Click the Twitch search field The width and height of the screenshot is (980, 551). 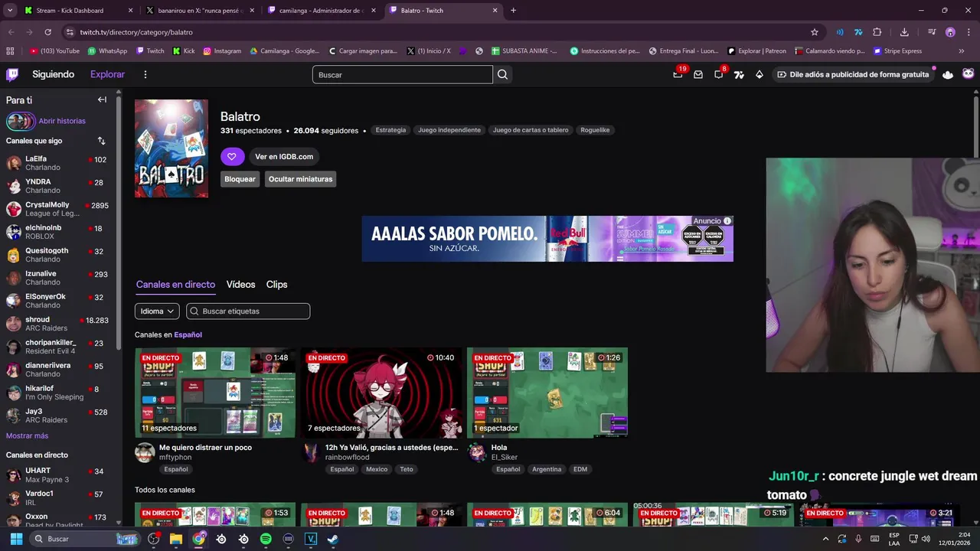coord(402,74)
